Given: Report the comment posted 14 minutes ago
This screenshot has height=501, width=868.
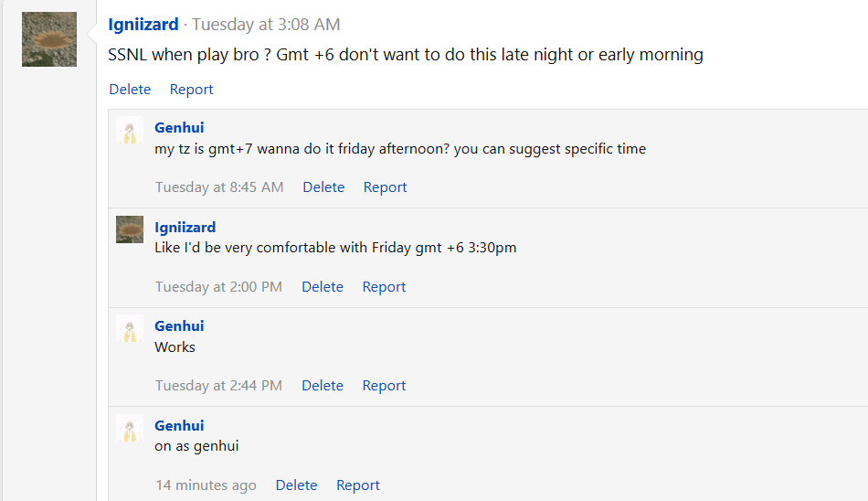Looking at the screenshot, I should [x=357, y=485].
